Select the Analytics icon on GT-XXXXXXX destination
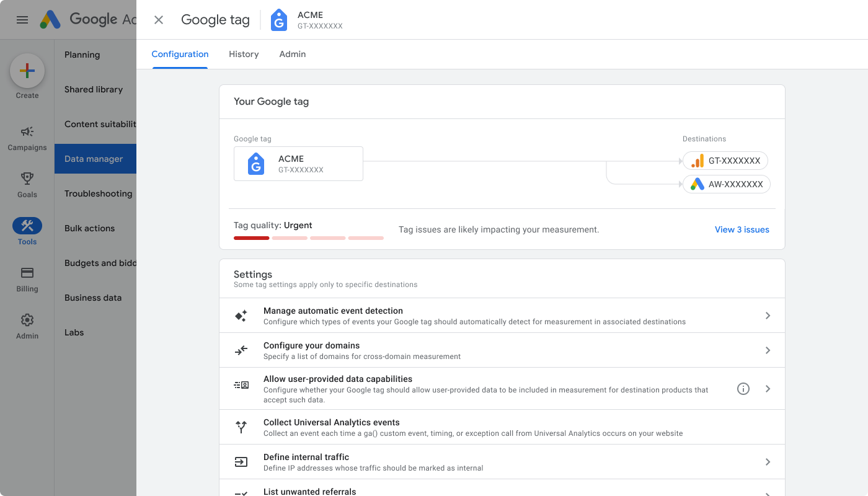The width and height of the screenshot is (868, 496). (x=697, y=160)
